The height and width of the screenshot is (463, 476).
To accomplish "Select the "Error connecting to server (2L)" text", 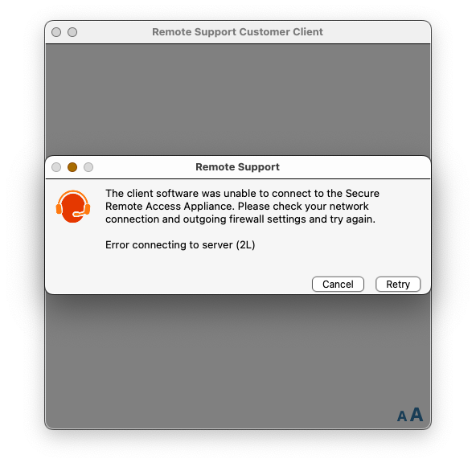I will 180,245.
